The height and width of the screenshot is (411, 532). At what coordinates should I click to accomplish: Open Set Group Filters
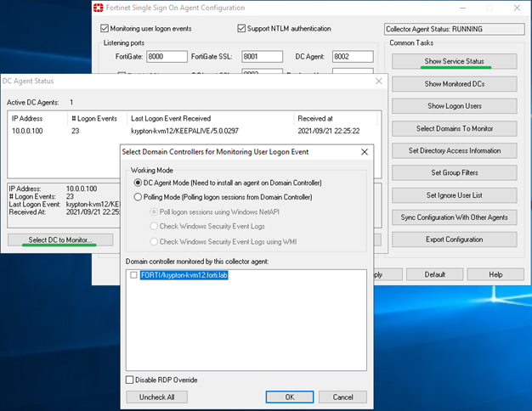[453, 172]
